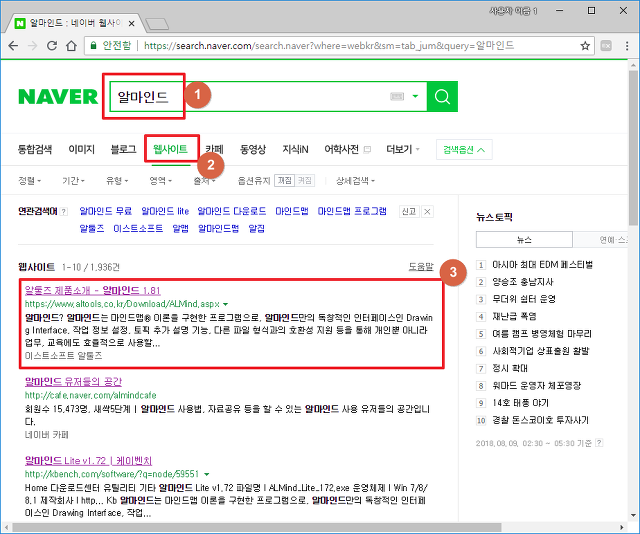Open result 알툴즈 제품소개 - 알마인드 1.81
The width and height of the screenshot is (640, 534).
93,290
